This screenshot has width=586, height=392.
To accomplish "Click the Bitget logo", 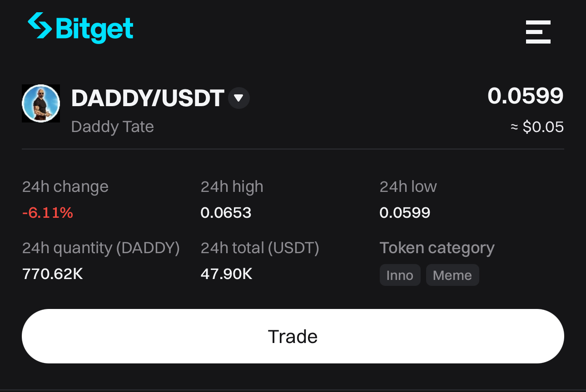I will click(80, 28).
